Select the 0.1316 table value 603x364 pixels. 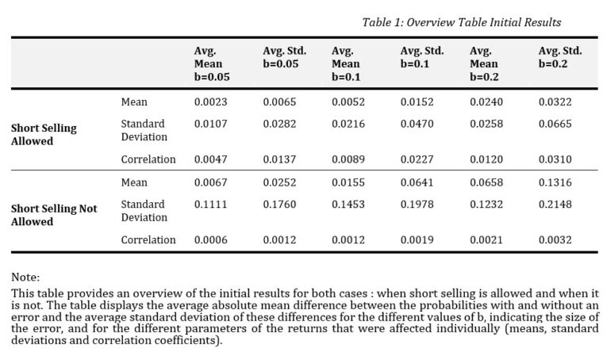click(551, 183)
